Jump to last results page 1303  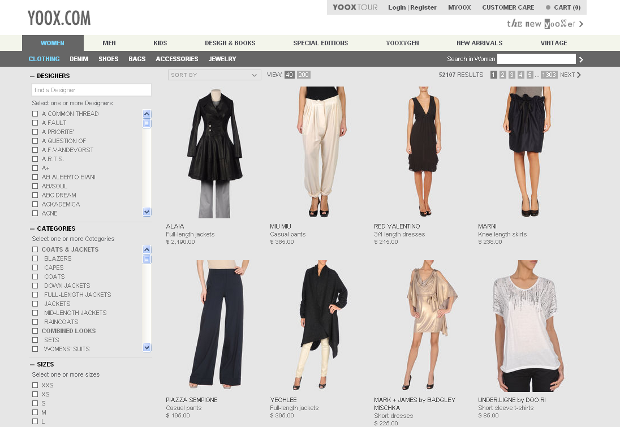pos(549,75)
